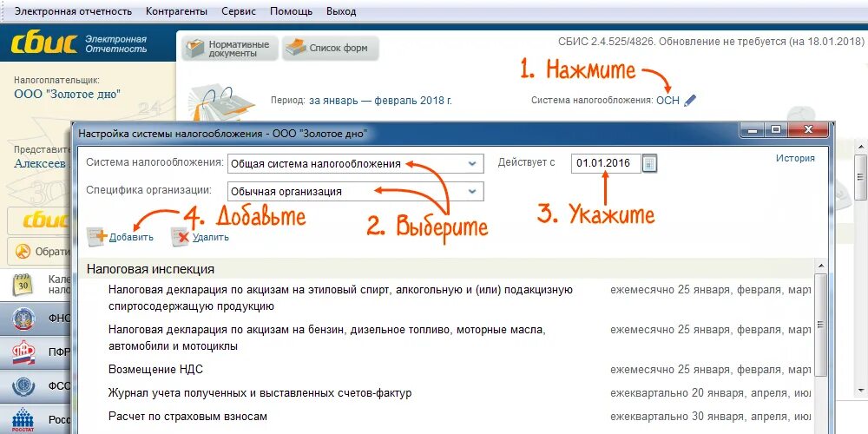Open the Помощь menu
868x434 pixels.
[x=291, y=11]
